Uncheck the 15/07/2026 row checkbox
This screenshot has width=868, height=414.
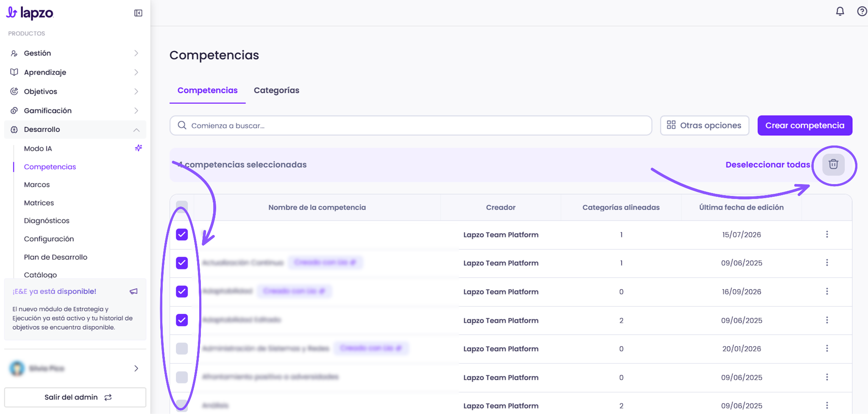tap(182, 235)
